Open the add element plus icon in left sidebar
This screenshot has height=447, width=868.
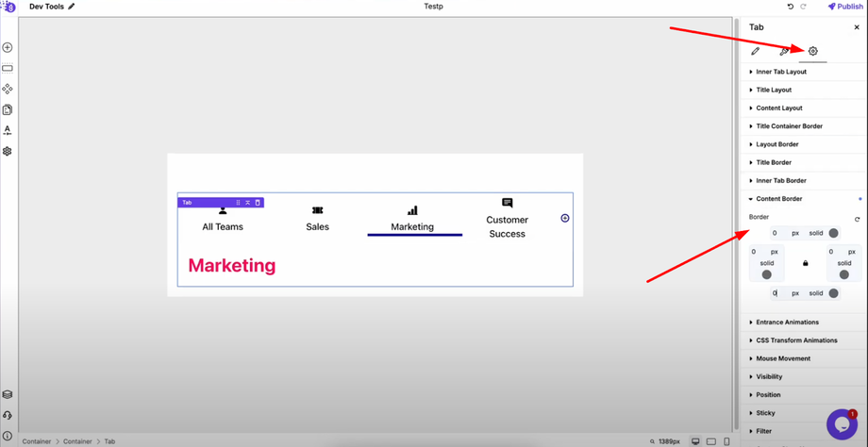coord(8,47)
